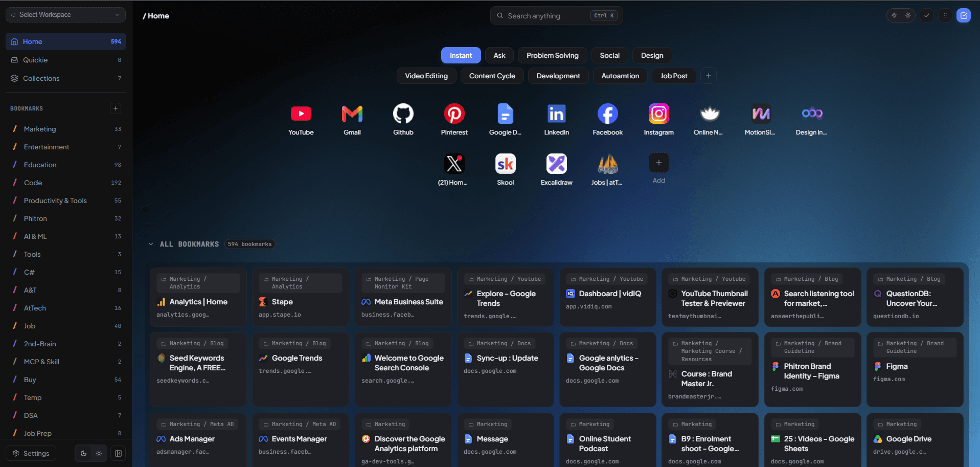Open the LinkedIn shortcut icon
The height and width of the screenshot is (467, 980).
pos(557,114)
